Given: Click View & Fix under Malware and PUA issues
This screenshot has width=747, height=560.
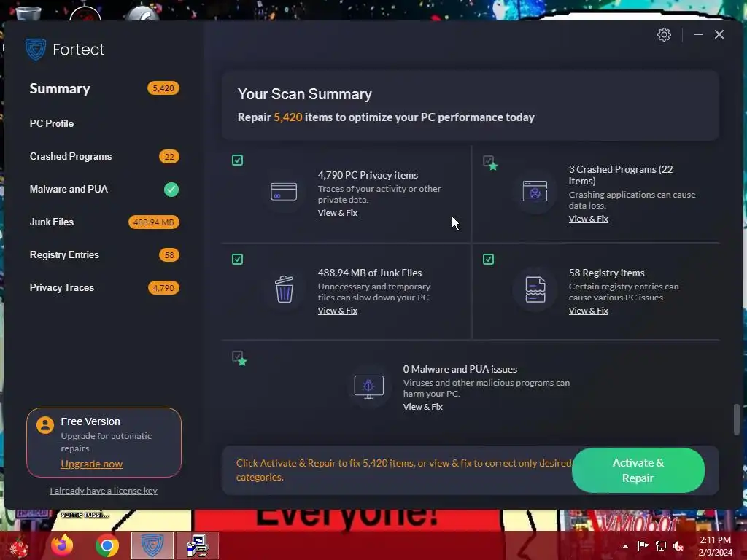Looking at the screenshot, I should click(423, 407).
